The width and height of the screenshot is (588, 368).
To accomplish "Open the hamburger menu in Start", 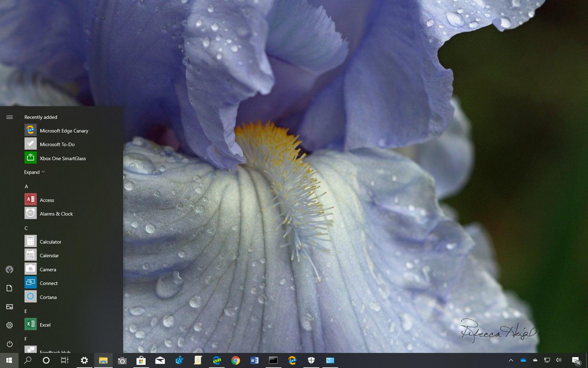I will coord(9,117).
